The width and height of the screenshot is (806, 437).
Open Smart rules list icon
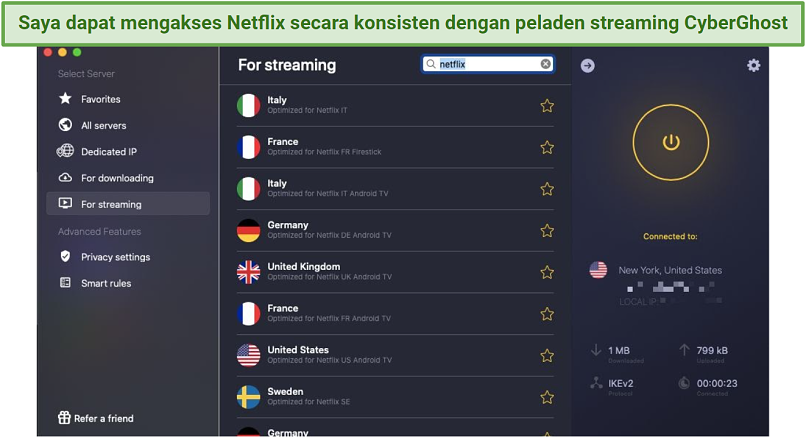(65, 282)
